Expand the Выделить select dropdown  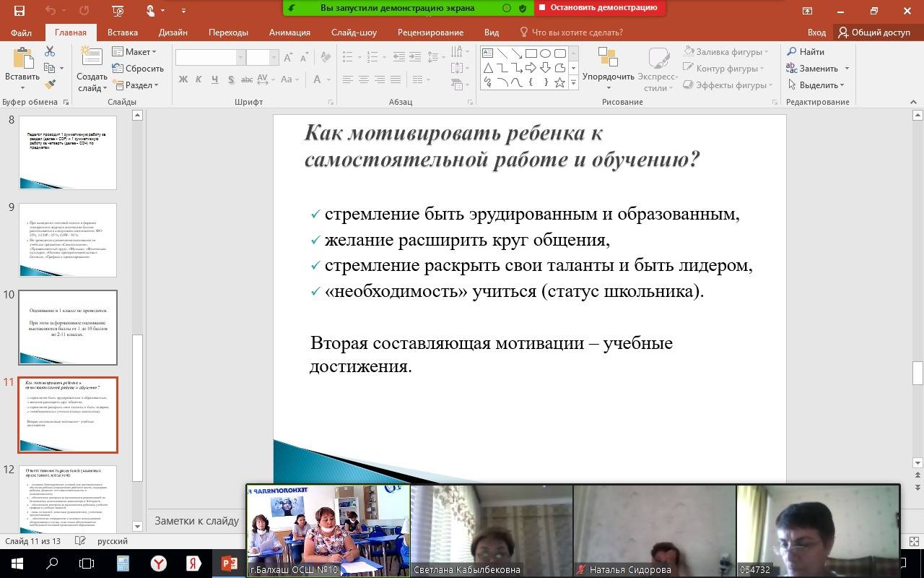(x=816, y=85)
